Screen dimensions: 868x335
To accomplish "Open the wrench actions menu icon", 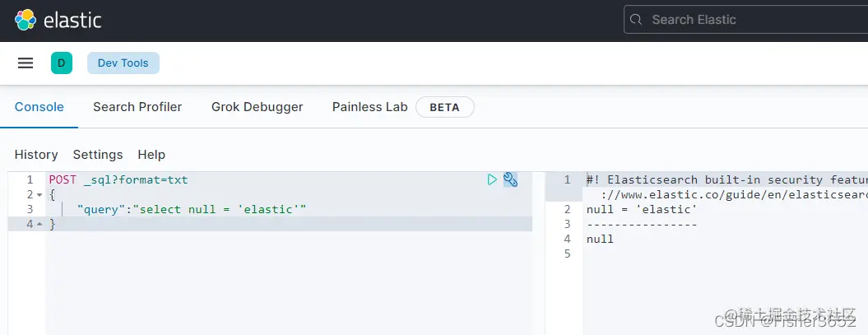I will point(510,179).
